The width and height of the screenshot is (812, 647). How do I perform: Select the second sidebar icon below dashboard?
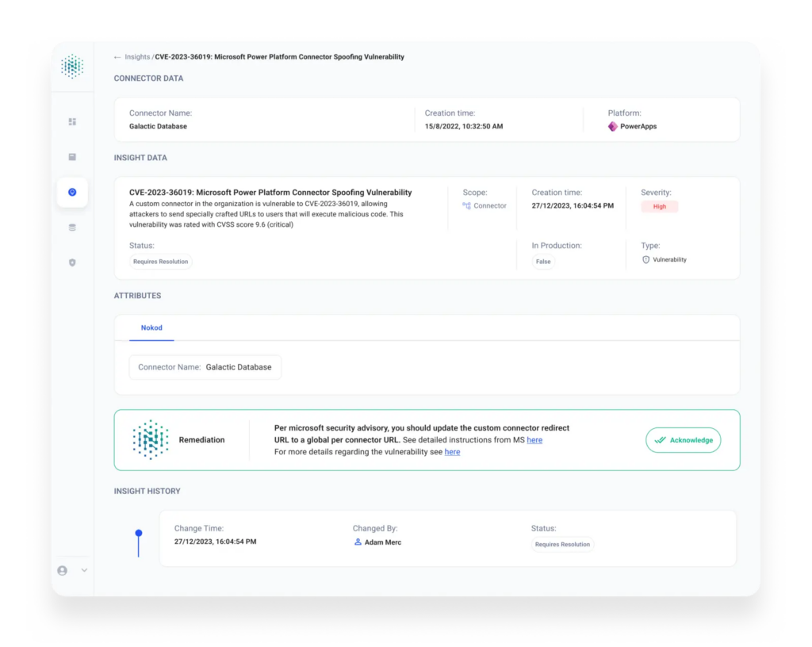[72, 157]
